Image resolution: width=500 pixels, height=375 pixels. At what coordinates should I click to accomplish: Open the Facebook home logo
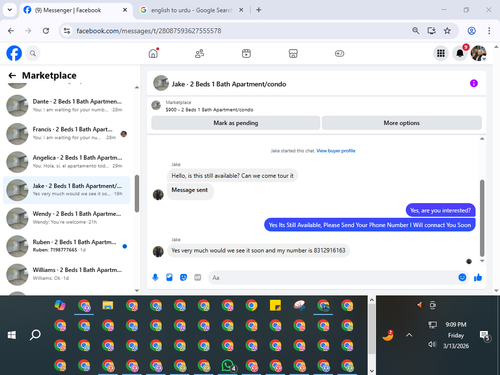point(14,53)
